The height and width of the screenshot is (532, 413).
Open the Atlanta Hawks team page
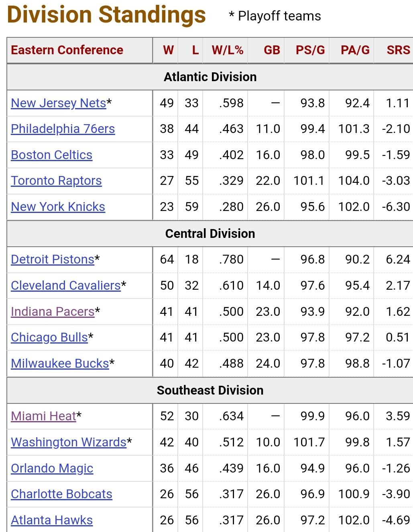tap(52, 520)
